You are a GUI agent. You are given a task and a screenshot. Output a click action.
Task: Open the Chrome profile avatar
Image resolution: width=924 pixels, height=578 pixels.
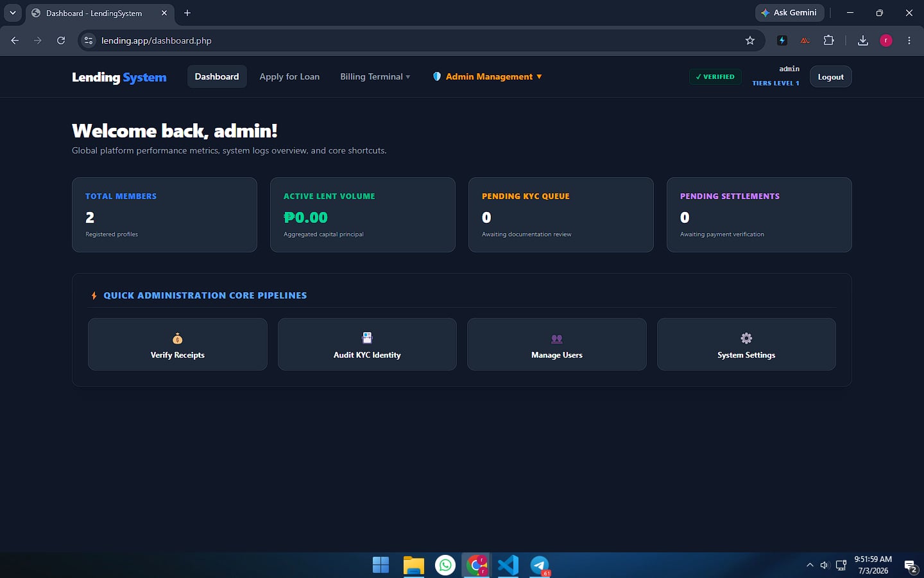tap(886, 40)
